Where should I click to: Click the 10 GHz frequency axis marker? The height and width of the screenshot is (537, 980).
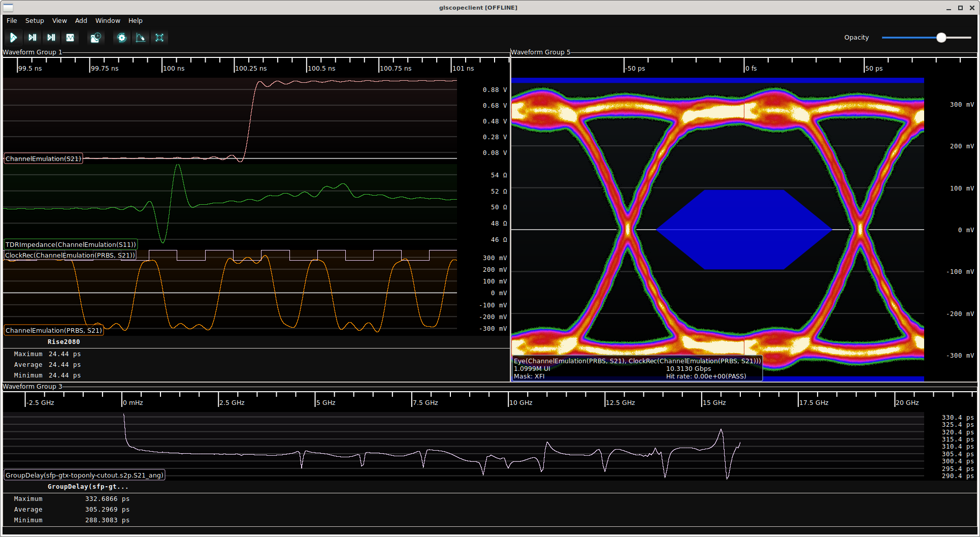tap(521, 403)
